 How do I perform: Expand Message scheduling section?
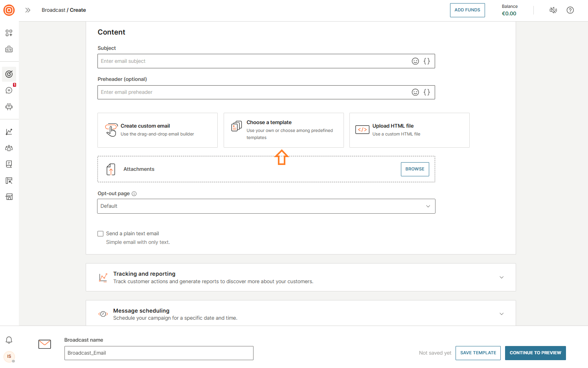(x=501, y=314)
